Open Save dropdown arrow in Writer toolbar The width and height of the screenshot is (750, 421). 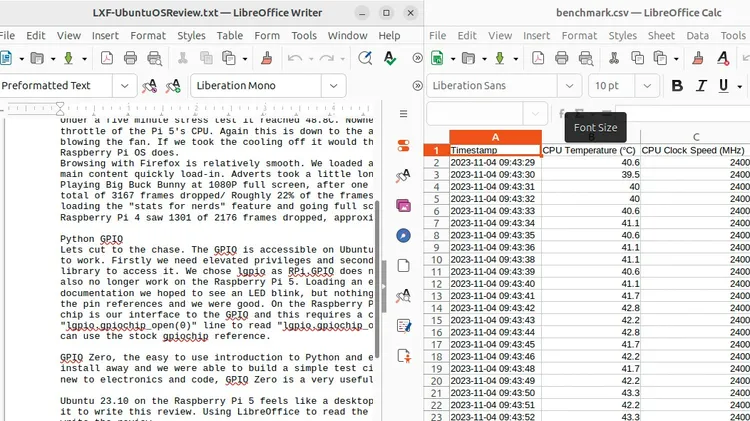84,59
